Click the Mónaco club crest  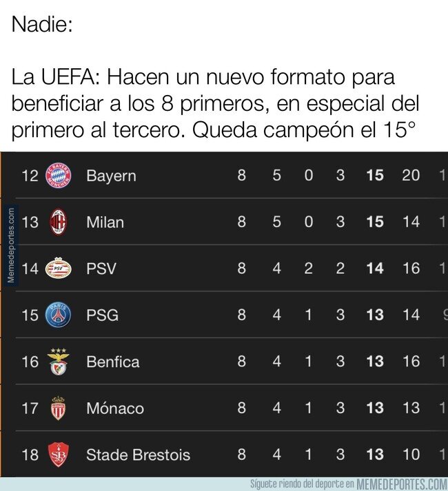[x=58, y=408]
